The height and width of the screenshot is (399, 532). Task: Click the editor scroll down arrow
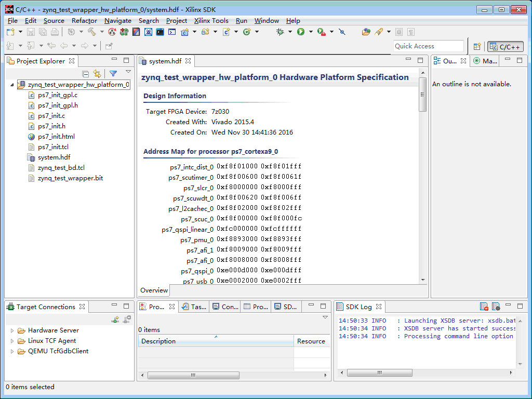[x=423, y=280]
